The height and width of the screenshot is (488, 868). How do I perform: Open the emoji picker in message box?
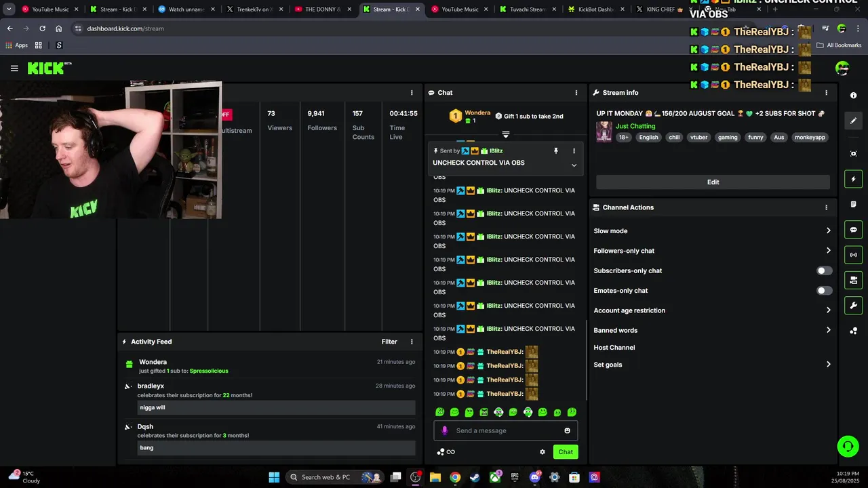point(568,430)
